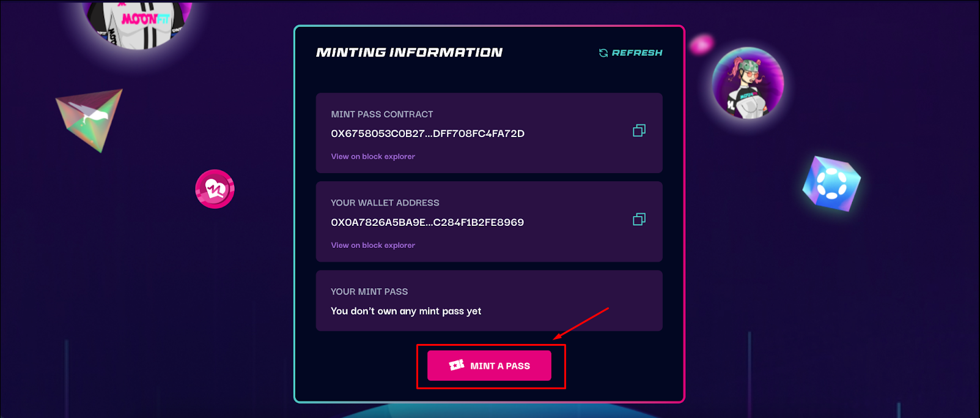Open block explorer link for wallet address
The image size is (980, 418).
[373, 245]
